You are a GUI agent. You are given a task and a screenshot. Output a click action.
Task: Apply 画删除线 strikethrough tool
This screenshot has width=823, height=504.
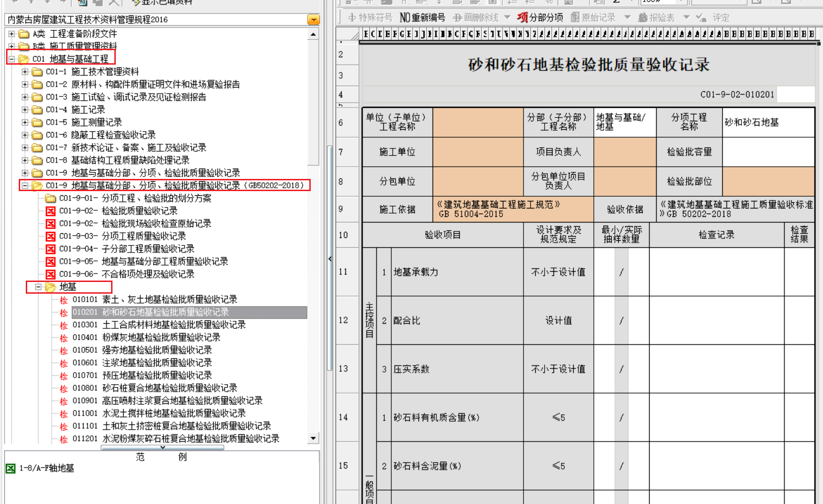(476, 18)
